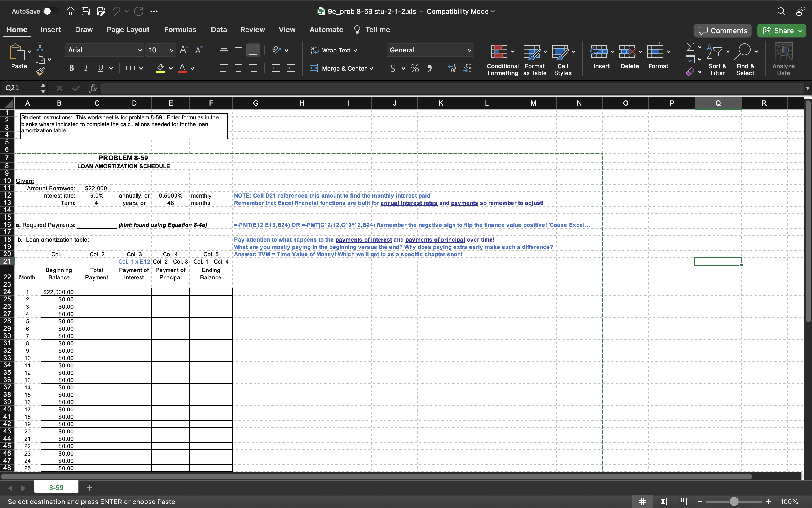Toggle bottom vertical alignment
Image resolution: width=812 pixels, height=508 pixels.
253,51
